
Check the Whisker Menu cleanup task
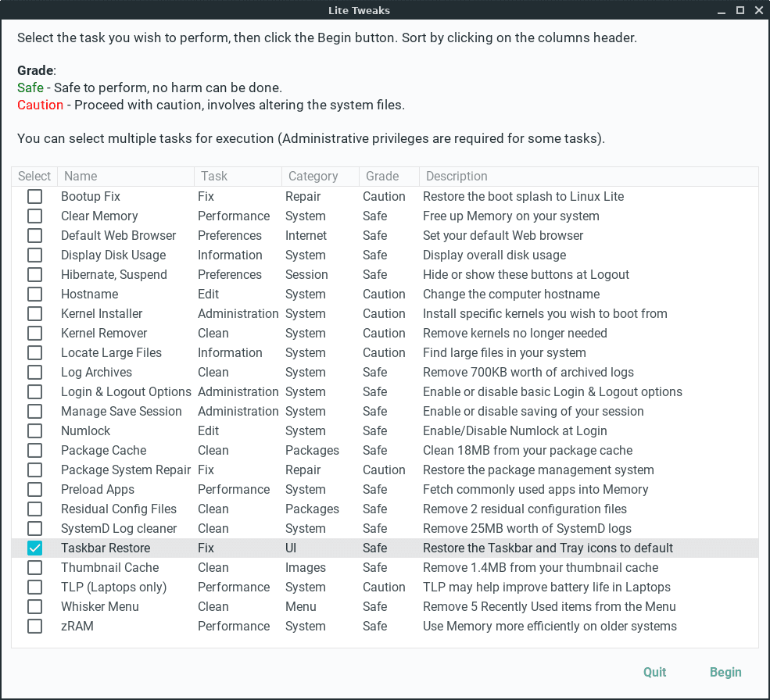[34, 606]
